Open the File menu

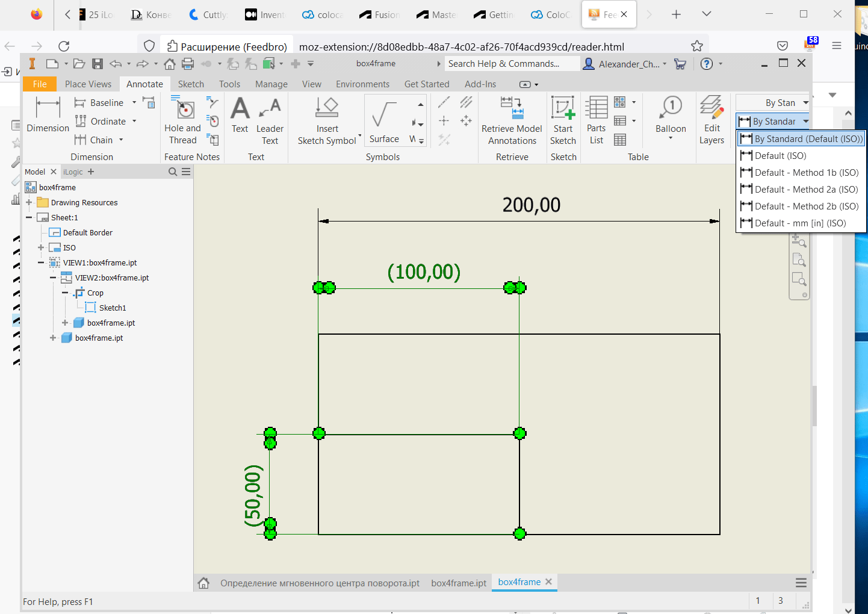pos(40,84)
